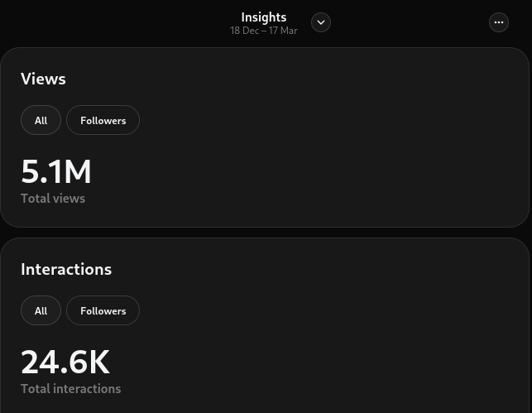Click the 18 Dec – 17 Mar date range
Image resolution: width=532 pixels, height=413 pixels.
tap(263, 31)
